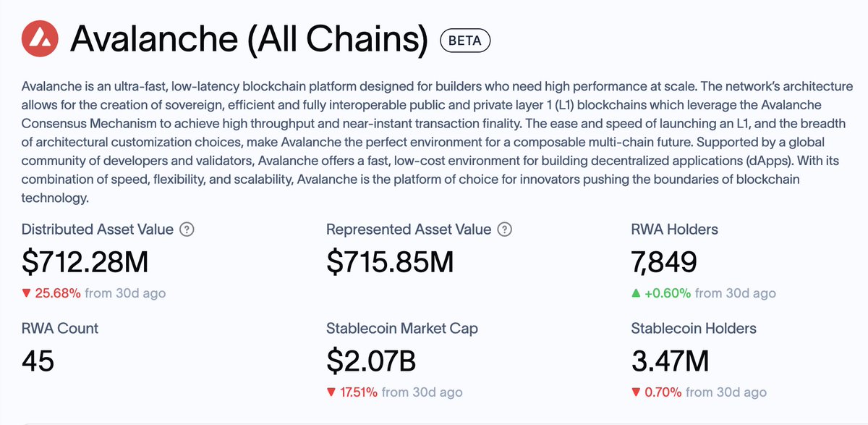868x425 pixels.
Task: Click the BETA badge next to title
Action: coord(465,41)
